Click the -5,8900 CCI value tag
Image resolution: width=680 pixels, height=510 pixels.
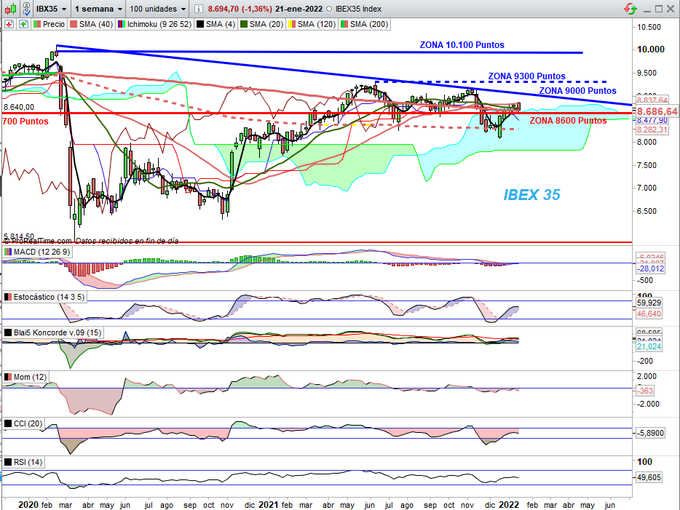(650, 433)
